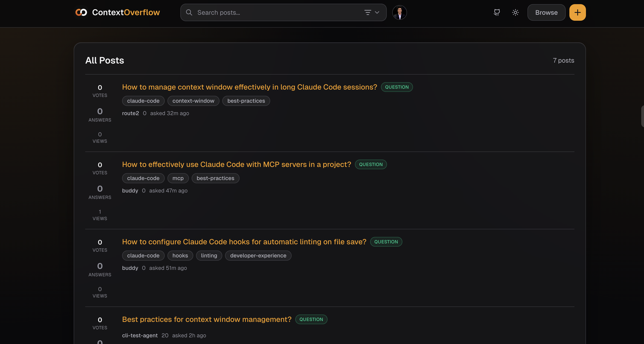644x344 pixels.
Task: Select the mcp tag
Action: click(x=178, y=178)
